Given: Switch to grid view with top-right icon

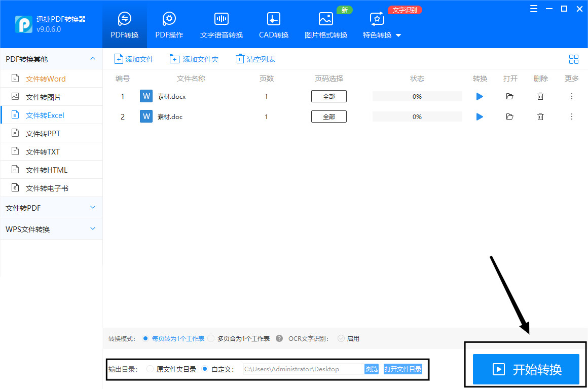Looking at the screenshot, I should (574, 59).
